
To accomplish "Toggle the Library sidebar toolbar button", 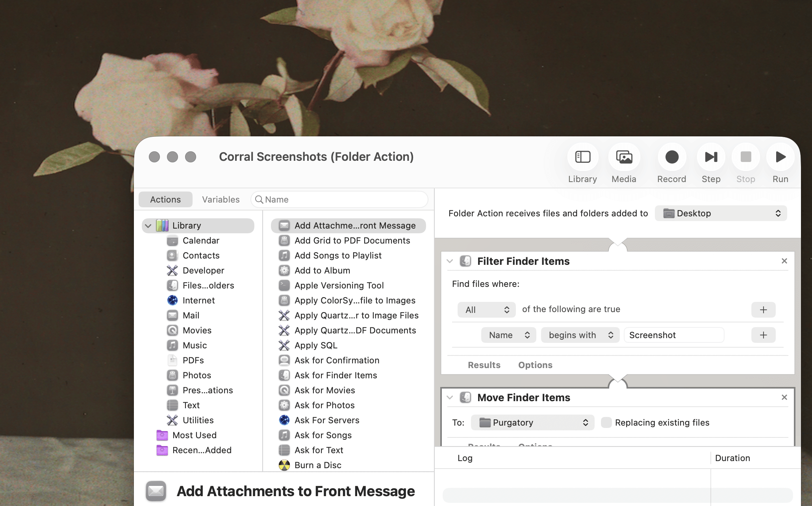I will point(582,157).
